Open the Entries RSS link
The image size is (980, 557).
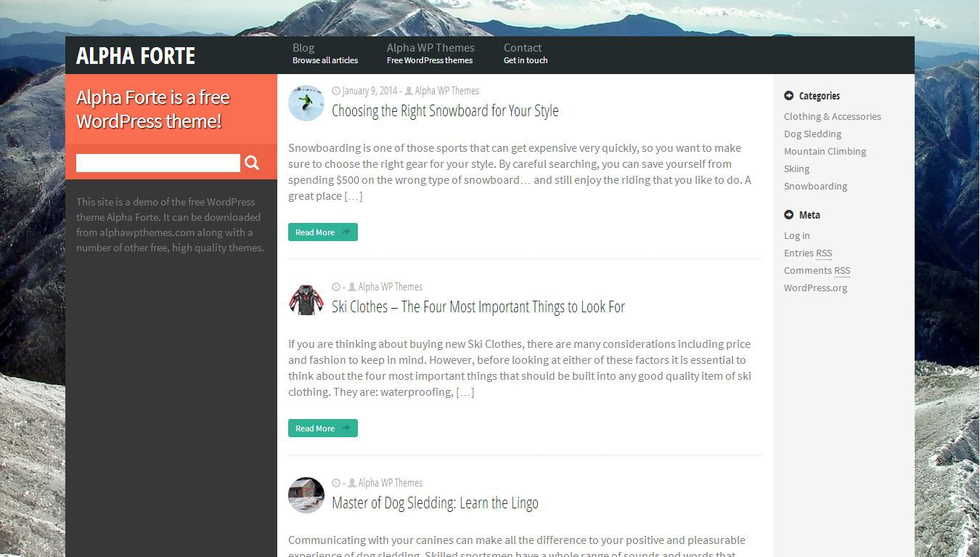tap(808, 253)
